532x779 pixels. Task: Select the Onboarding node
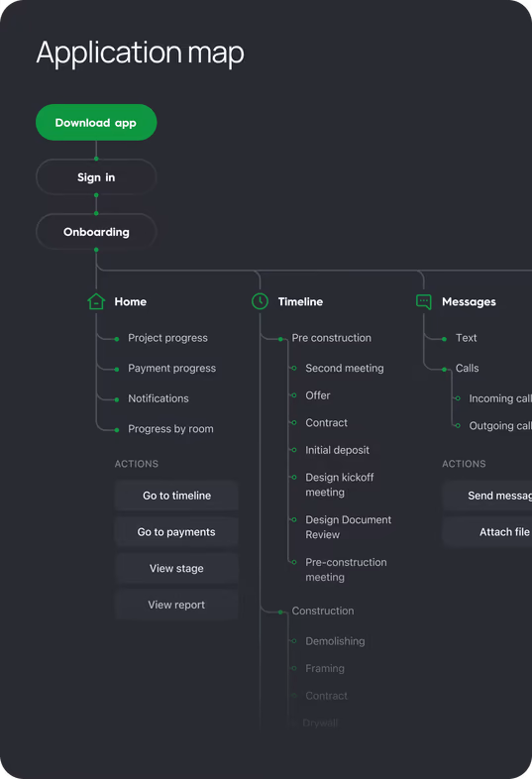pyautogui.click(x=96, y=232)
